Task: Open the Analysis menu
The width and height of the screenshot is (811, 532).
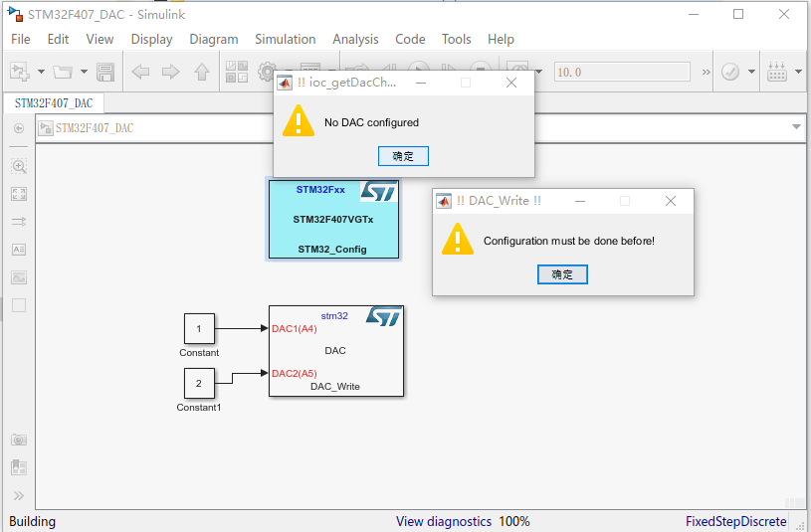Action: pos(355,40)
